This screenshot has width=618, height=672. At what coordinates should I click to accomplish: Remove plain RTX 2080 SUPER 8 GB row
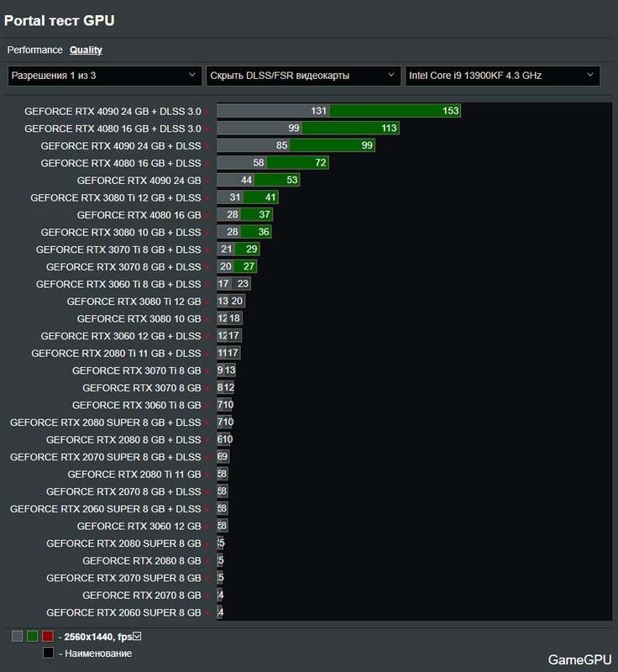click(x=207, y=543)
